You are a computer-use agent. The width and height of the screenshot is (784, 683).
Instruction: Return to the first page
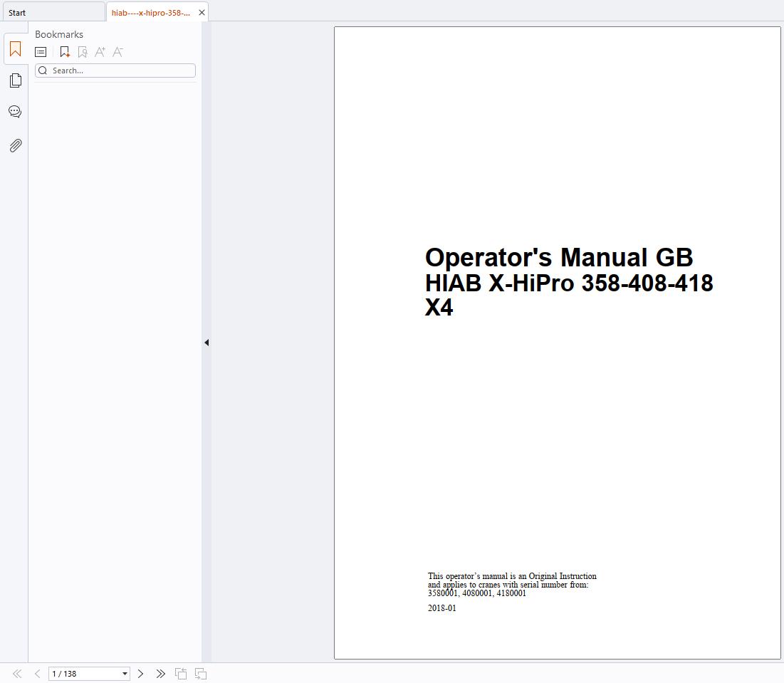(x=16, y=673)
